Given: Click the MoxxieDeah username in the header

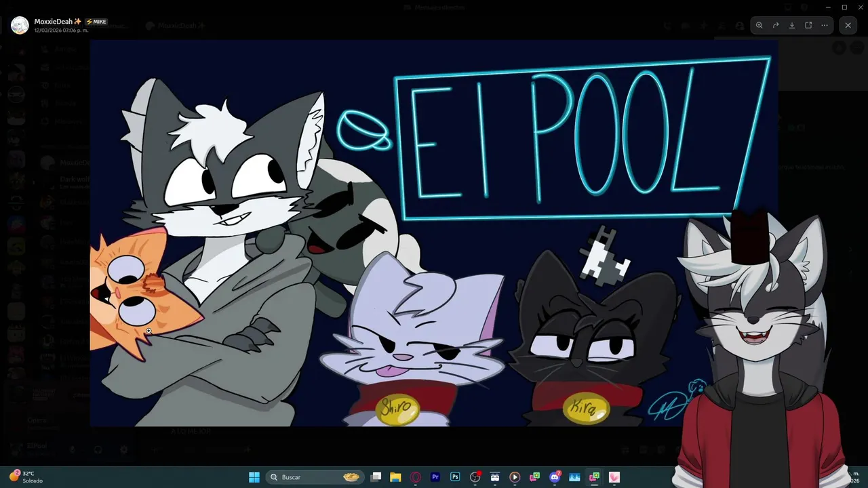Looking at the screenshot, I should click(x=58, y=22).
